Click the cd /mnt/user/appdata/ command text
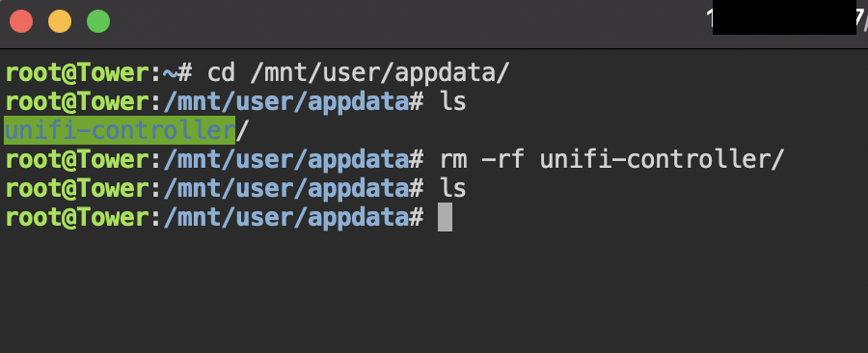The width and height of the screenshot is (868, 353). click(x=358, y=73)
